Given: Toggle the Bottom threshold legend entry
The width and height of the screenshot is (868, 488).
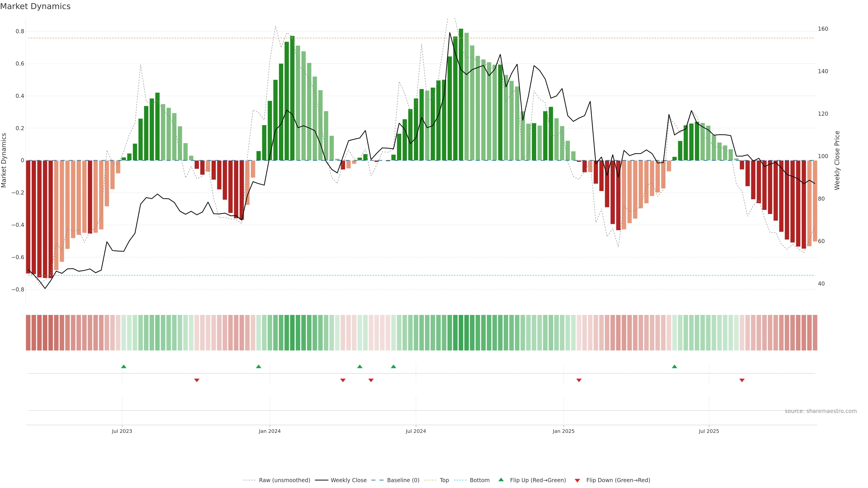Looking at the screenshot, I should (479, 480).
